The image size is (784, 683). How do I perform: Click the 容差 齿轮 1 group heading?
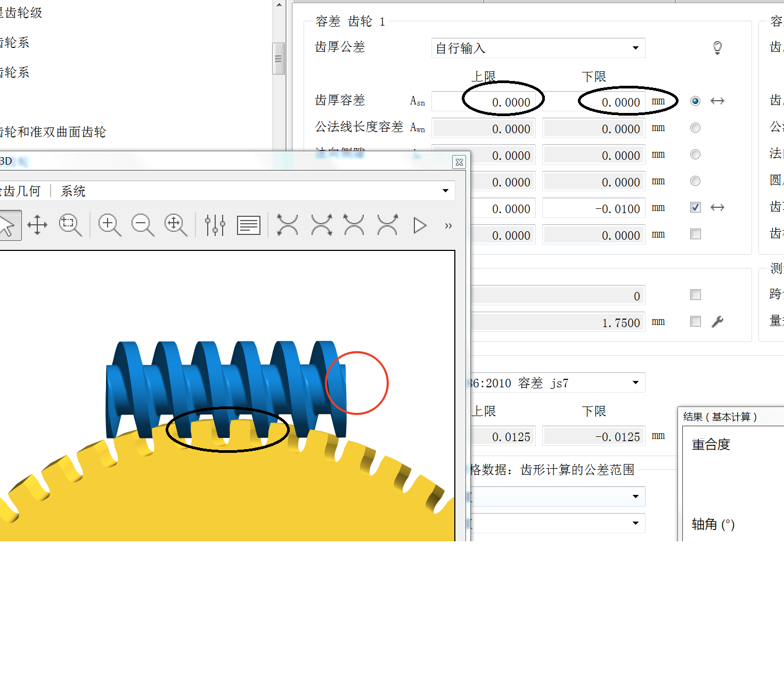click(x=350, y=21)
